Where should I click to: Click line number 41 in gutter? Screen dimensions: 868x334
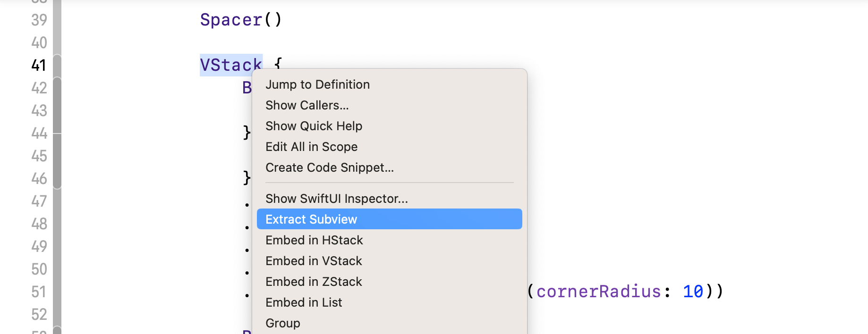click(x=39, y=65)
